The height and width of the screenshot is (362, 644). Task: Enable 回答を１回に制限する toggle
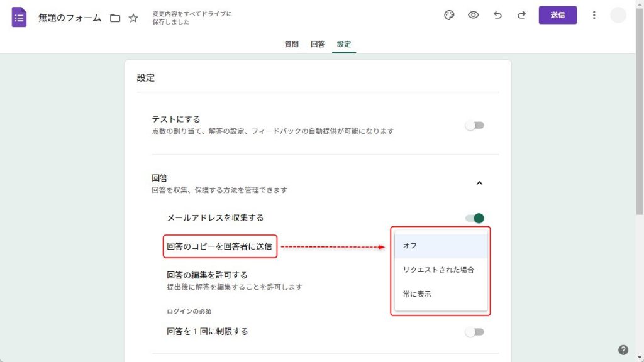coord(474,332)
